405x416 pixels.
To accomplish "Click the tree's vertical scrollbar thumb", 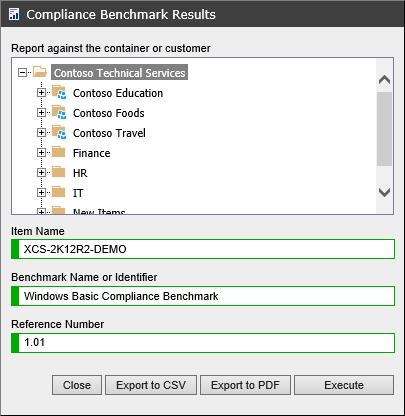I will [x=384, y=129].
